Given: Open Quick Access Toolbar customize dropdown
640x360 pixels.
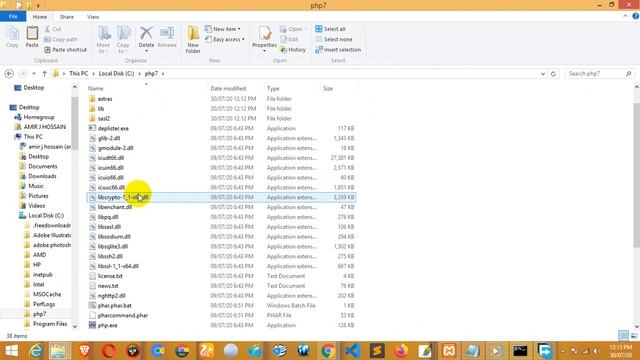Looking at the screenshot, I should (x=38, y=6).
